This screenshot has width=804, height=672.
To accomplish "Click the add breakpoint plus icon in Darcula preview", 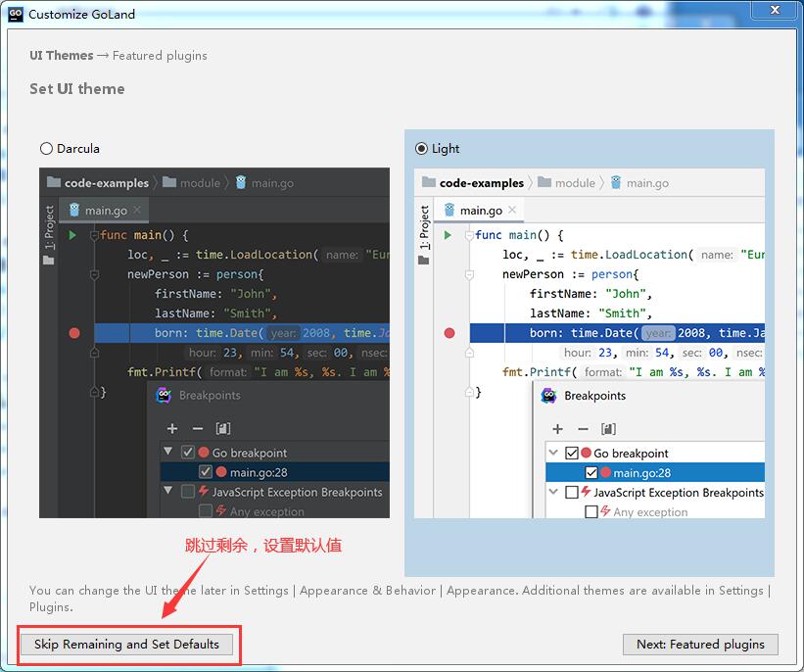I will (172, 428).
